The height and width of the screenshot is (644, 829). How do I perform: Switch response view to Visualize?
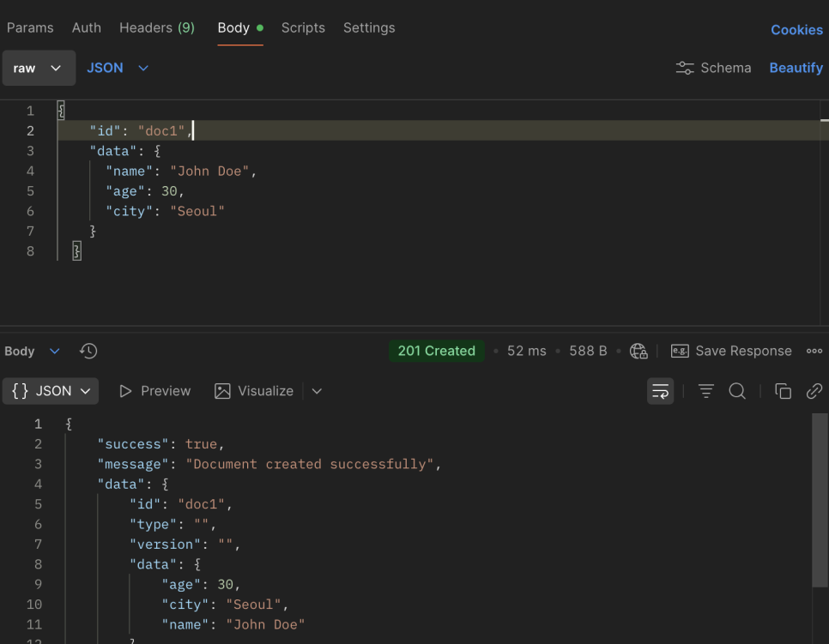tap(254, 391)
